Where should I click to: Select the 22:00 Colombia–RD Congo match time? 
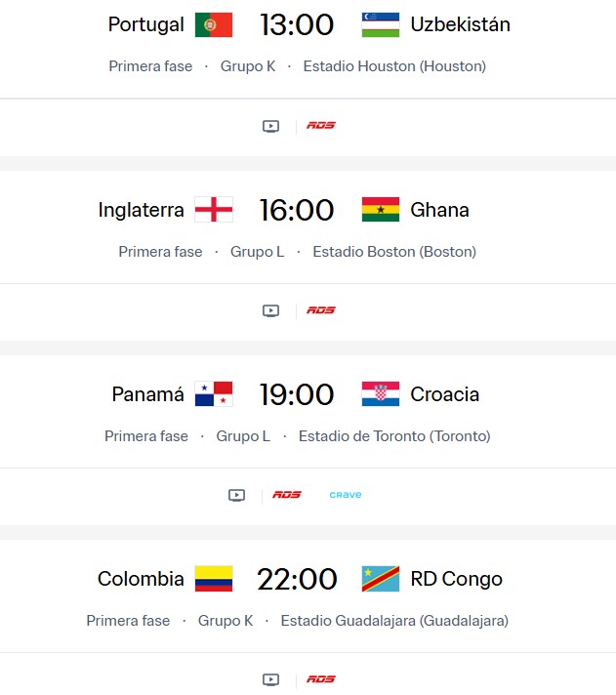(297, 579)
